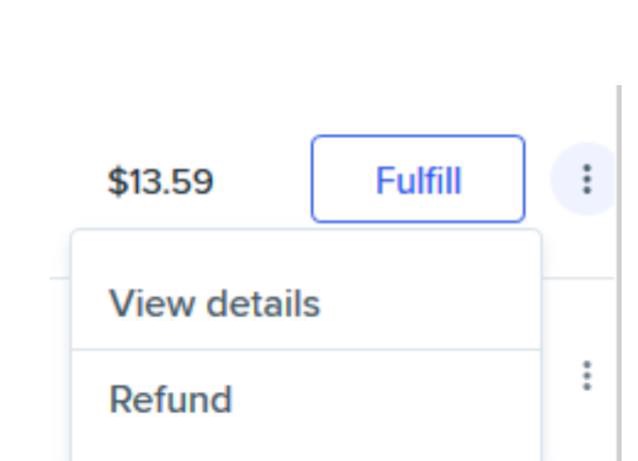Select View details from the dropdown
The width and height of the screenshot is (638, 461).
(214, 304)
